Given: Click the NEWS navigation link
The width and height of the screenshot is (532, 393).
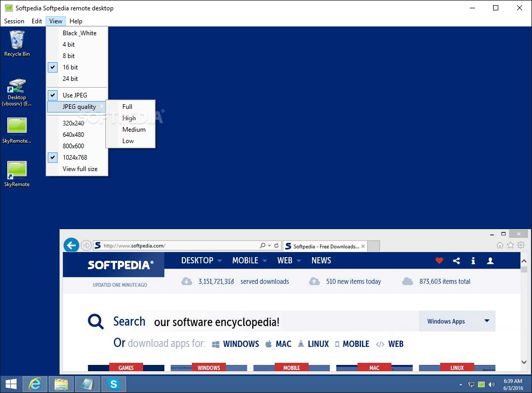Looking at the screenshot, I should (321, 260).
